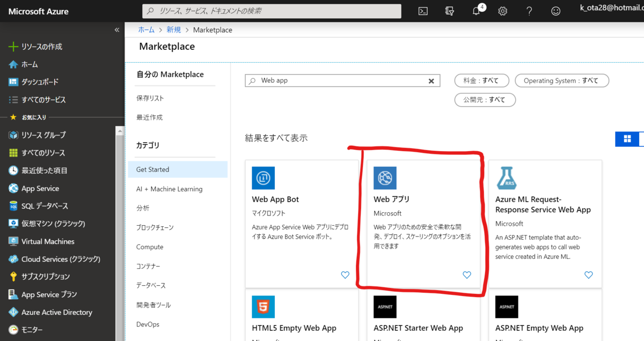Click the Web App Bot tile icon
This screenshot has height=341, width=644.
[x=264, y=178]
